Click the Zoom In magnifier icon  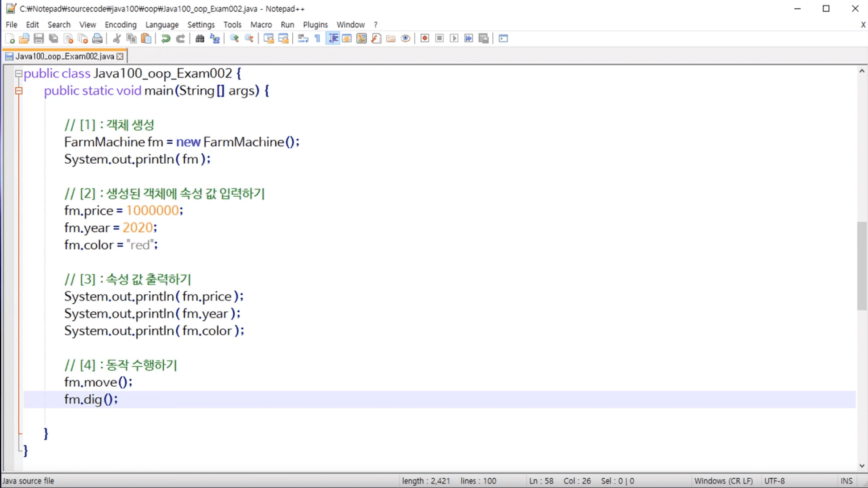tap(234, 39)
